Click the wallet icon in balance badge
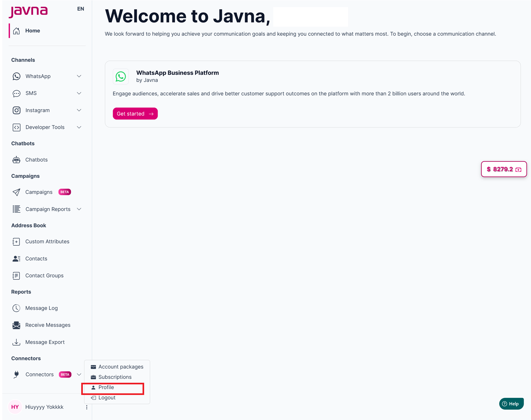Image resolution: width=531 pixels, height=420 pixels. point(518,170)
